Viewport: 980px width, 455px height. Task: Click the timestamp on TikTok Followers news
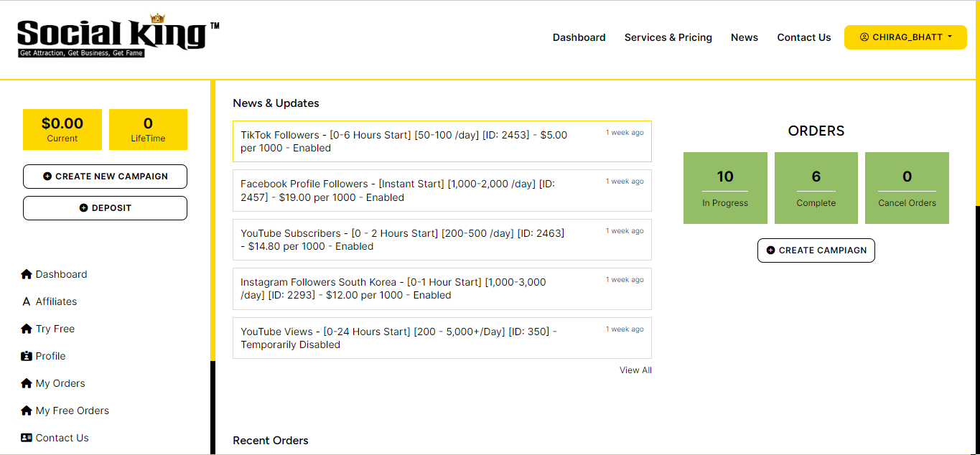(625, 133)
